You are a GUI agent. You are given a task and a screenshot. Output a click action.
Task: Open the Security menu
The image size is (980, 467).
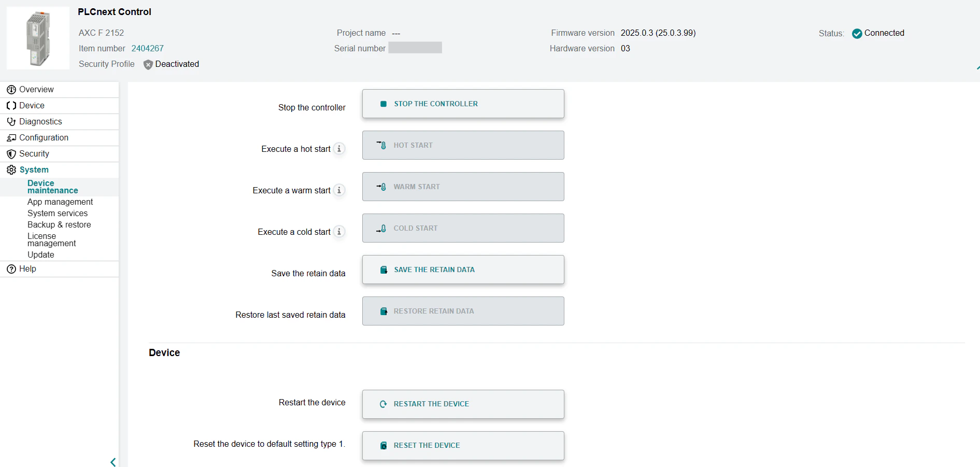[x=59, y=154]
